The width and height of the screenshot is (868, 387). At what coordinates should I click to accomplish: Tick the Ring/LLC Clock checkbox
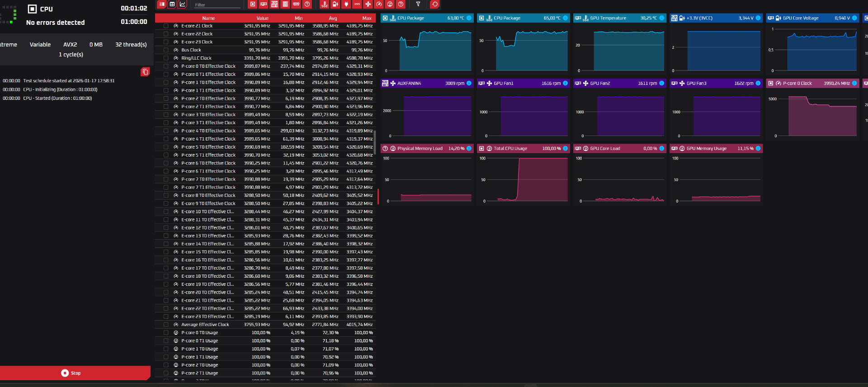(166, 58)
